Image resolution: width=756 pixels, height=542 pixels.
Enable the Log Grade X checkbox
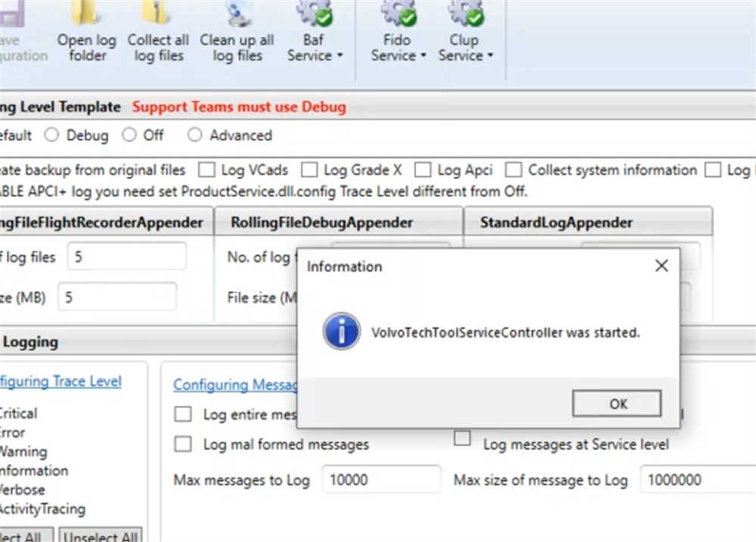coord(309,170)
